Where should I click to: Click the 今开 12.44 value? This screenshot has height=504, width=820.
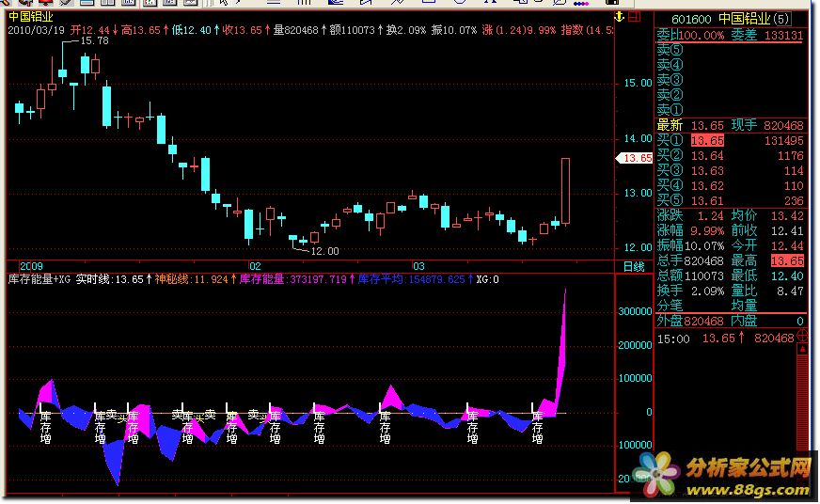(787, 245)
